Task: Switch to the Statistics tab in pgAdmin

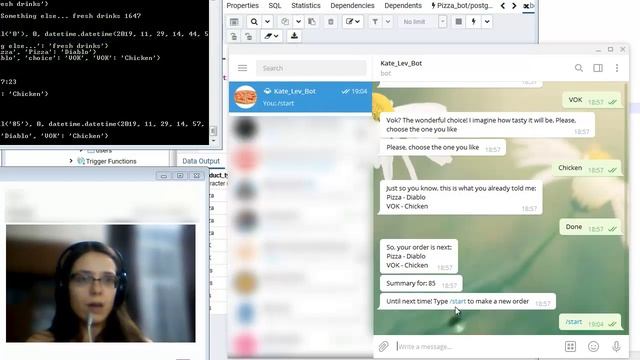Action: pyautogui.click(x=306, y=5)
